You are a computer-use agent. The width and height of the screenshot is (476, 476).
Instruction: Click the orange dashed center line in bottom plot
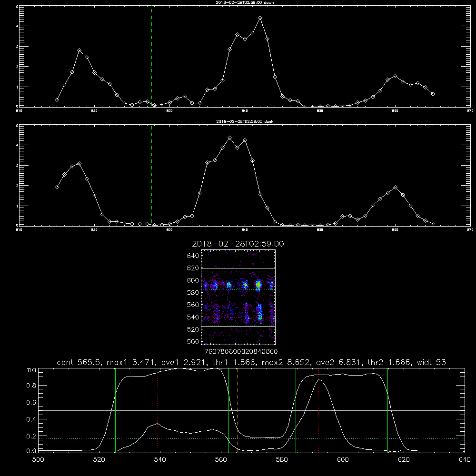click(238, 410)
